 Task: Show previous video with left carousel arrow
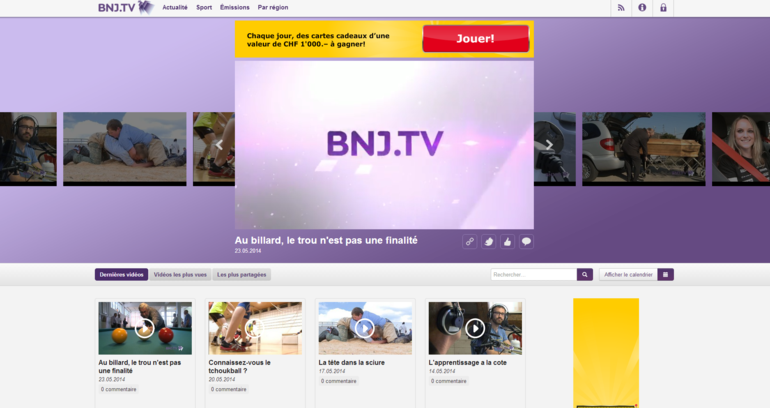[x=219, y=144]
